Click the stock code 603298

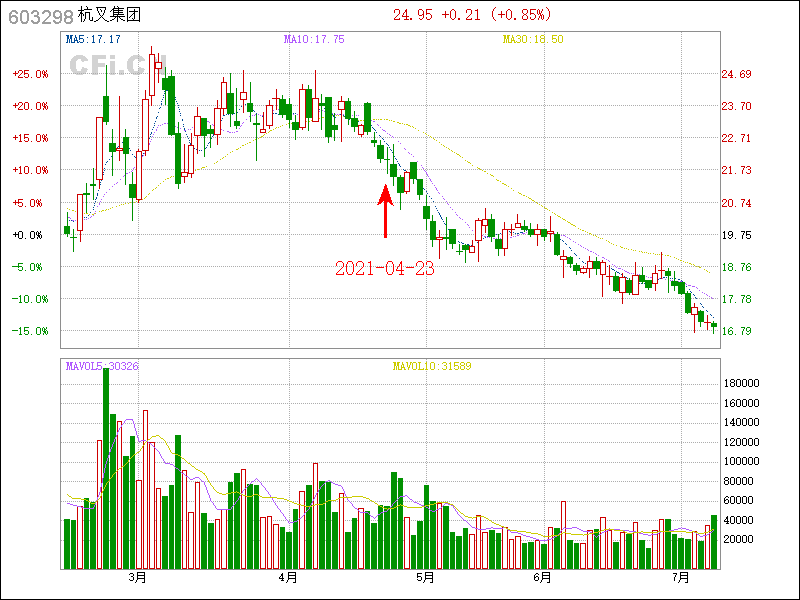40,16
